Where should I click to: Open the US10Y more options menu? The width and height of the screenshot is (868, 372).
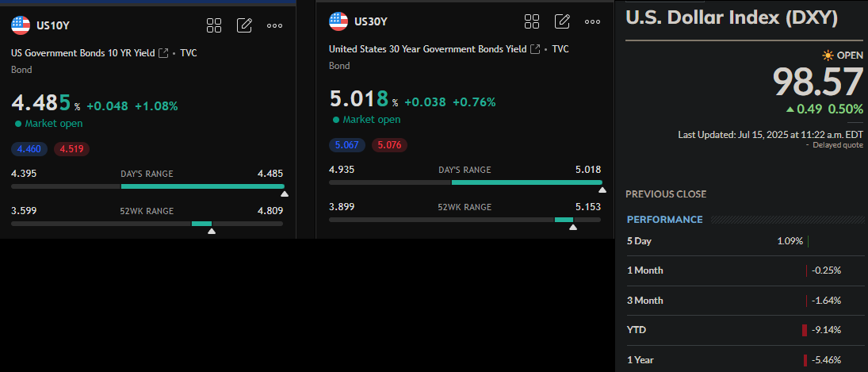click(274, 25)
